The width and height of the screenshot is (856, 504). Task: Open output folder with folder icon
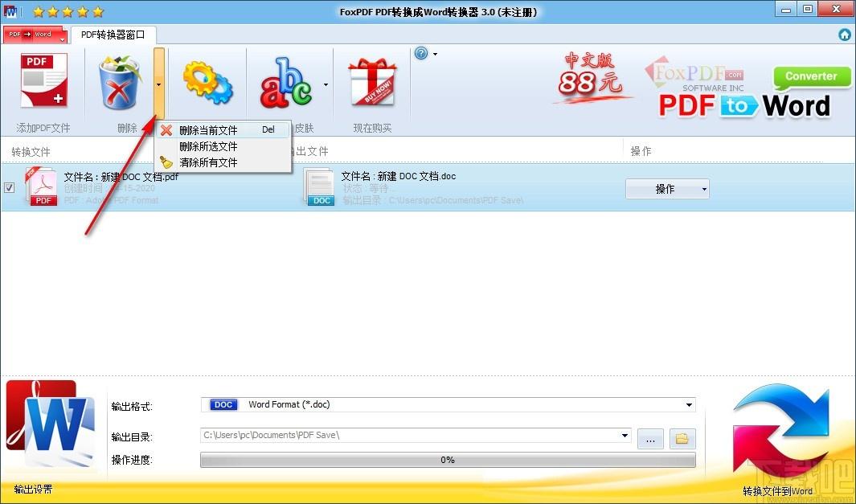coord(682,438)
